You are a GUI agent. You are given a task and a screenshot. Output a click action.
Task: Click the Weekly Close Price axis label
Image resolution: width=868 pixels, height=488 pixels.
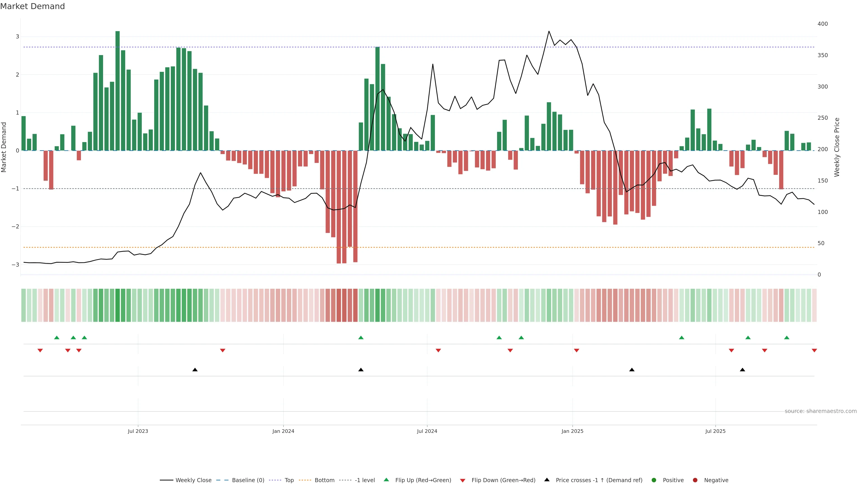pyautogui.click(x=837, y=147)
